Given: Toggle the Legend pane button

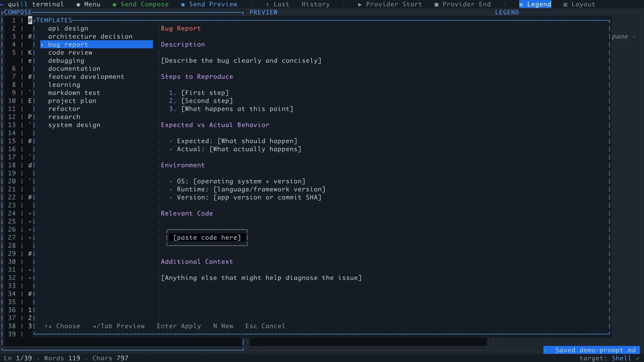Looking at the screenshot, I should tap(535, 4).
